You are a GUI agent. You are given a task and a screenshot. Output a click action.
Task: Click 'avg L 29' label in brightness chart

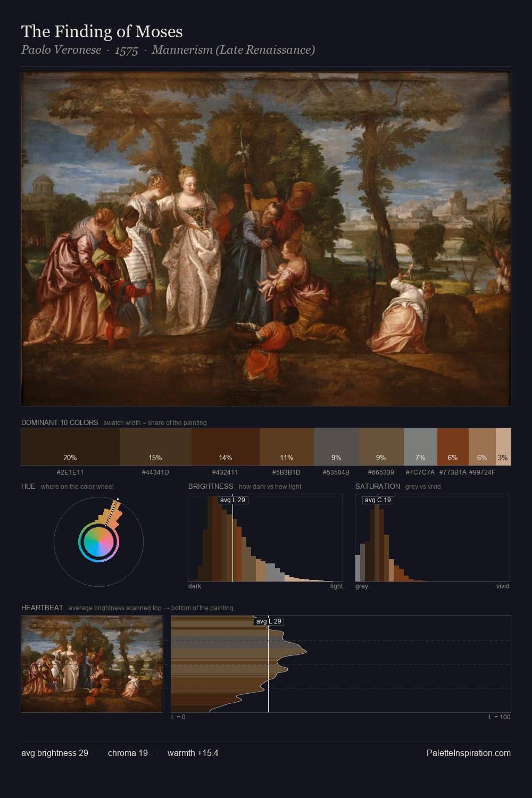tap(233, 500)
